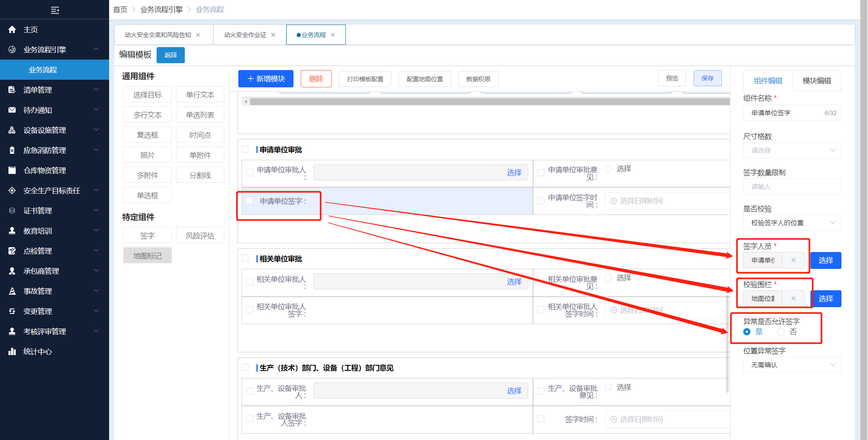The image size is (868, 440).
Task: Collapse the 业务流程引擎 menu
Action: [x=96, y=49]
